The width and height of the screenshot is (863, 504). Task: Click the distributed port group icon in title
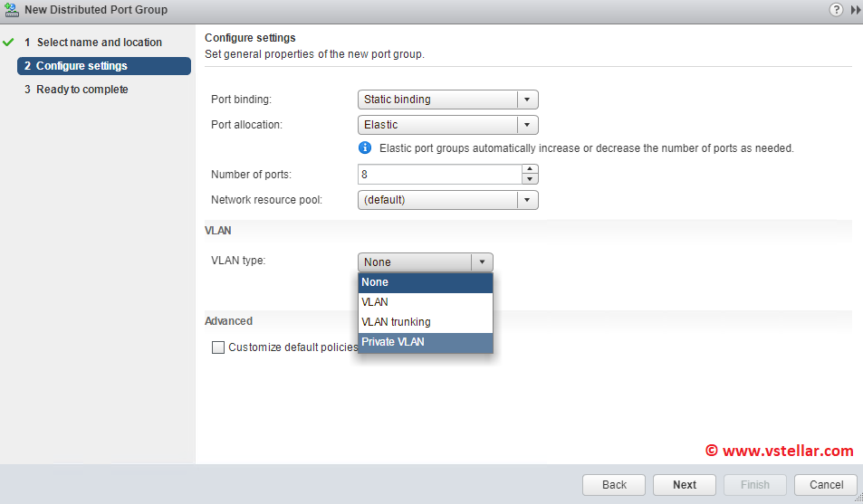[x=11, y=10]
